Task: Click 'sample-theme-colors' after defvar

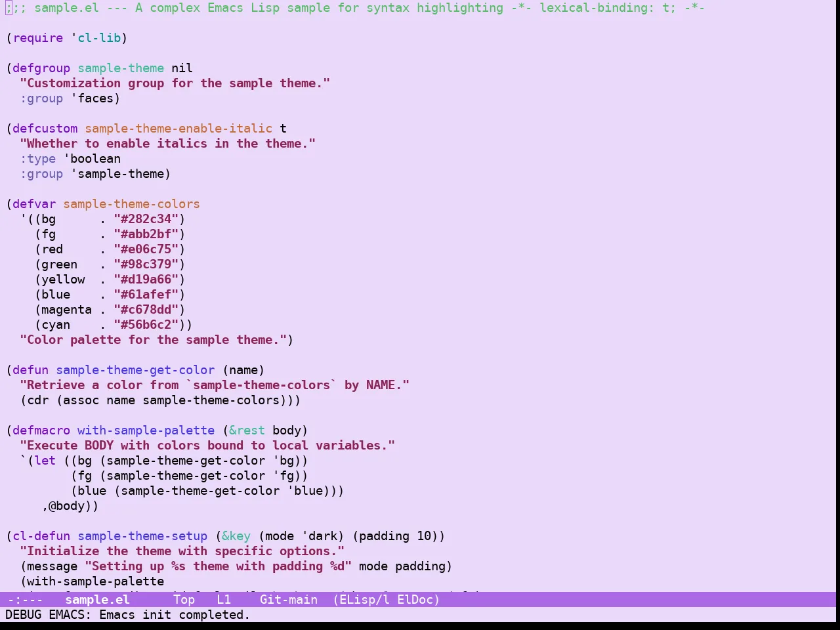Action: click(x=131, y=204)
